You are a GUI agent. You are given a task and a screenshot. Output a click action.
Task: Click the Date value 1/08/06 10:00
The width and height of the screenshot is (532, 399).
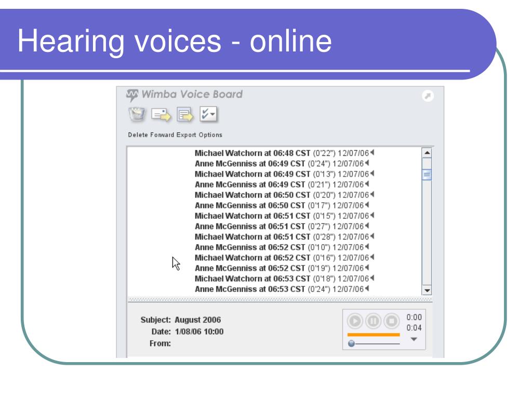(199, 331)
